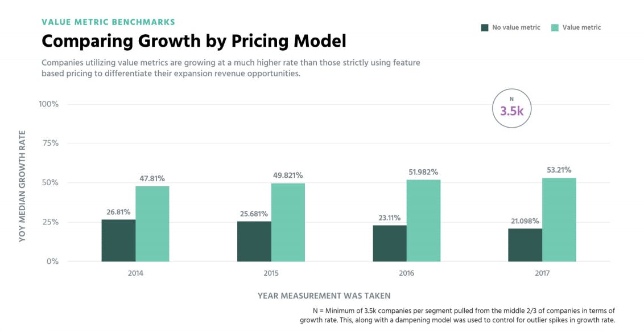Click the 53.21% data label
644x331 pixels.
[559, 170]
